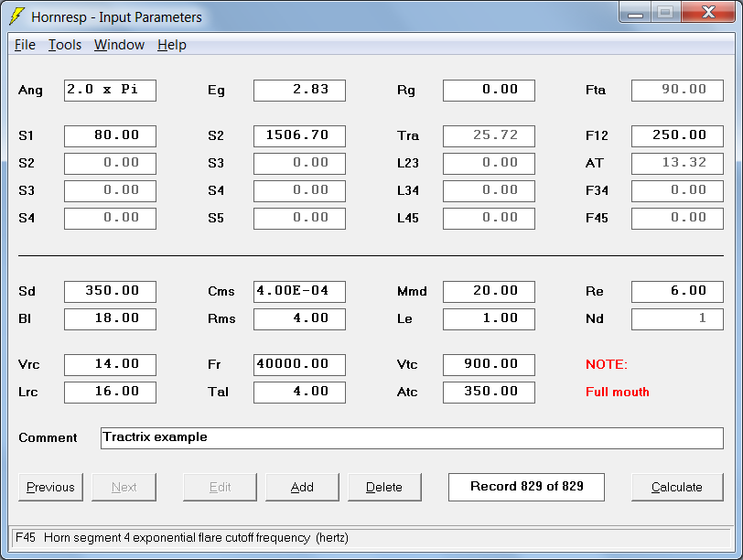Delete the current record

point(384,487)
